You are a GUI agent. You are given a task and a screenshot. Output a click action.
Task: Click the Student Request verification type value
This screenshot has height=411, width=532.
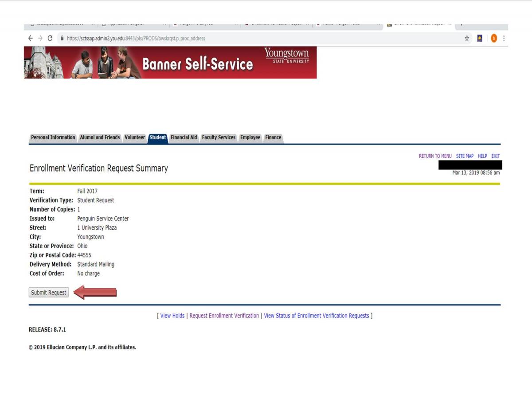point(96,200)
